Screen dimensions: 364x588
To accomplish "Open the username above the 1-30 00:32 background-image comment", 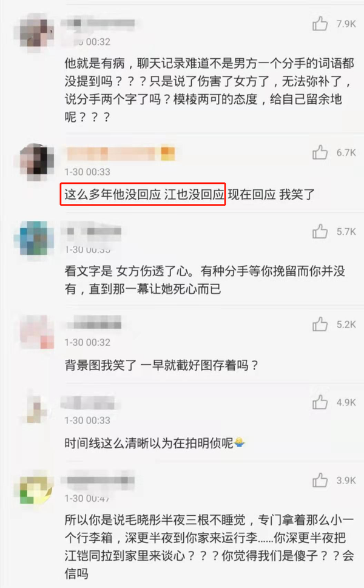I will click(93, 322).
